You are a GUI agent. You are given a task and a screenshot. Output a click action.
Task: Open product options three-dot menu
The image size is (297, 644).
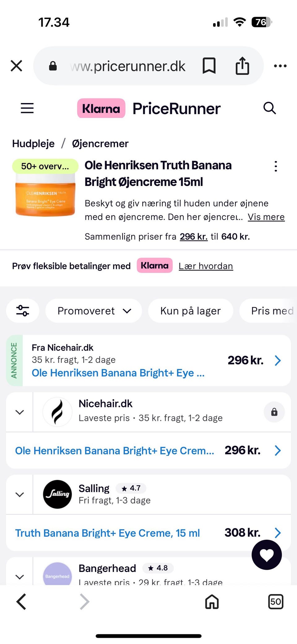[276, 166]
